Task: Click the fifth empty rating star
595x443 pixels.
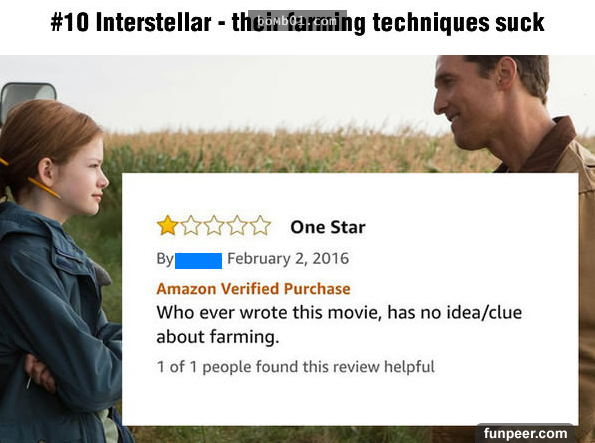Action: (260, 225)
